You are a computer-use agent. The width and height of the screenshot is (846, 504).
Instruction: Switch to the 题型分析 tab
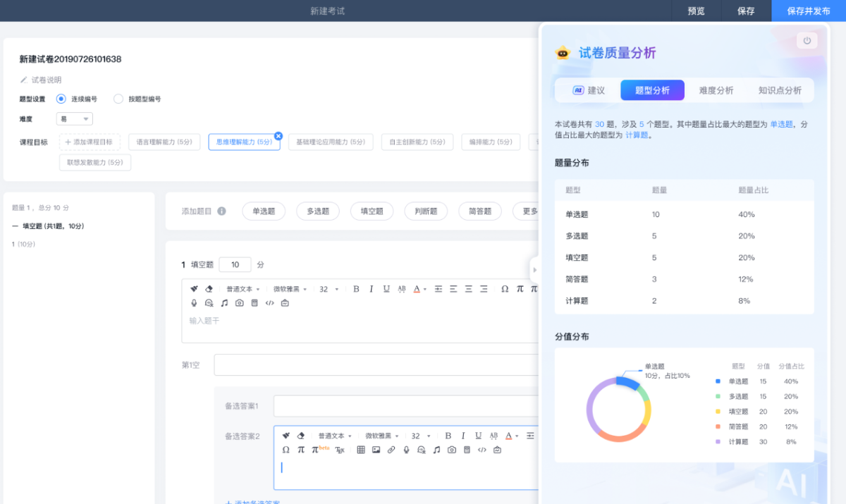point(652,90)
